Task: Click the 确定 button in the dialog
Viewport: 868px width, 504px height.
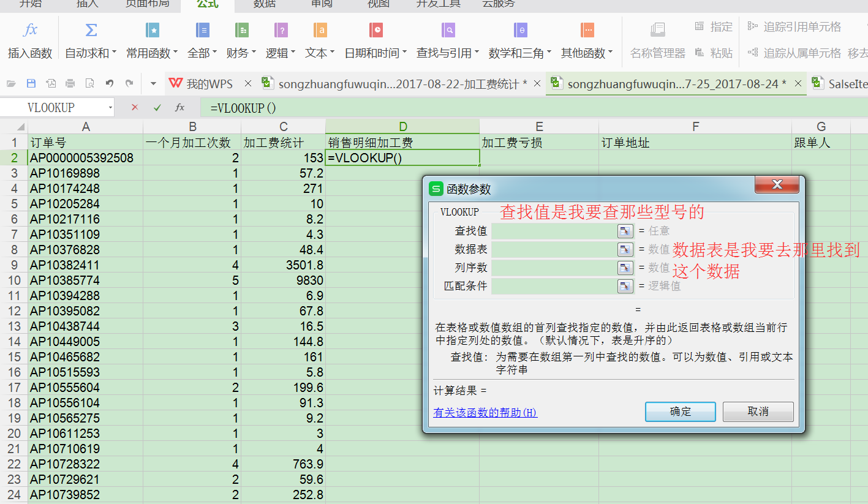Action: click(x=681, y=412)
